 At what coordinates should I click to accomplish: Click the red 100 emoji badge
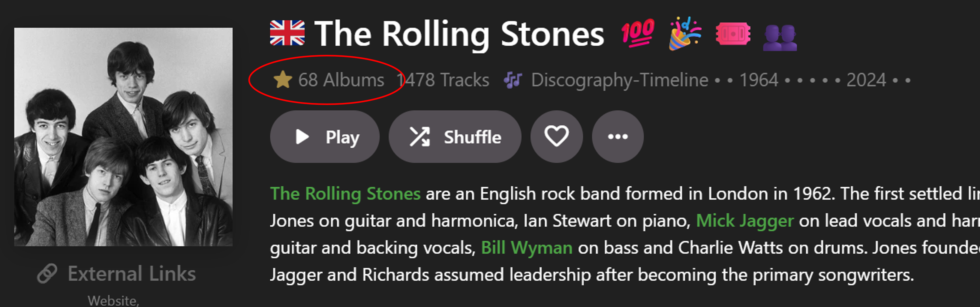[638, 33]
